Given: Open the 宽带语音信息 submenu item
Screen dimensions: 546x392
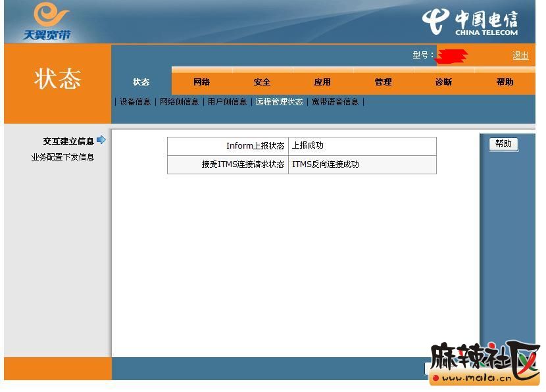Looking at the screenshot, I should [335, 102].
